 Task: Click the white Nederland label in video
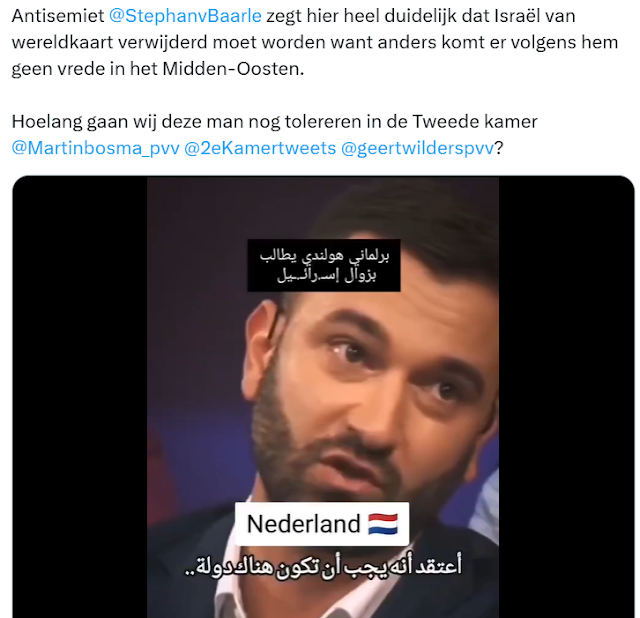click(x=322, y=524)
